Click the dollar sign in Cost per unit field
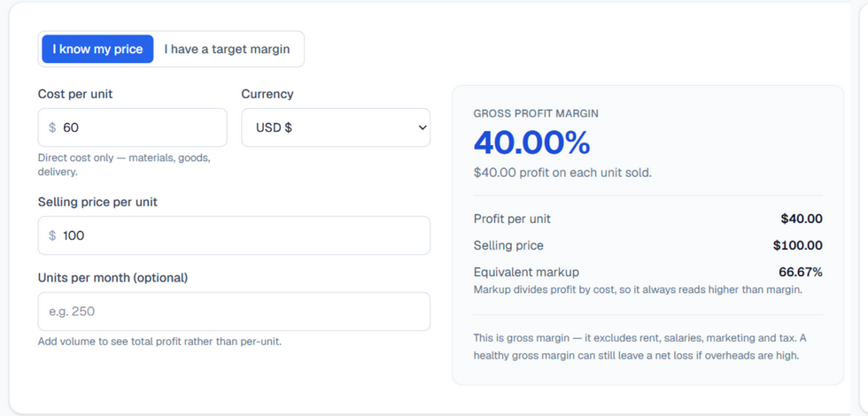 click(x=52, y=127)
